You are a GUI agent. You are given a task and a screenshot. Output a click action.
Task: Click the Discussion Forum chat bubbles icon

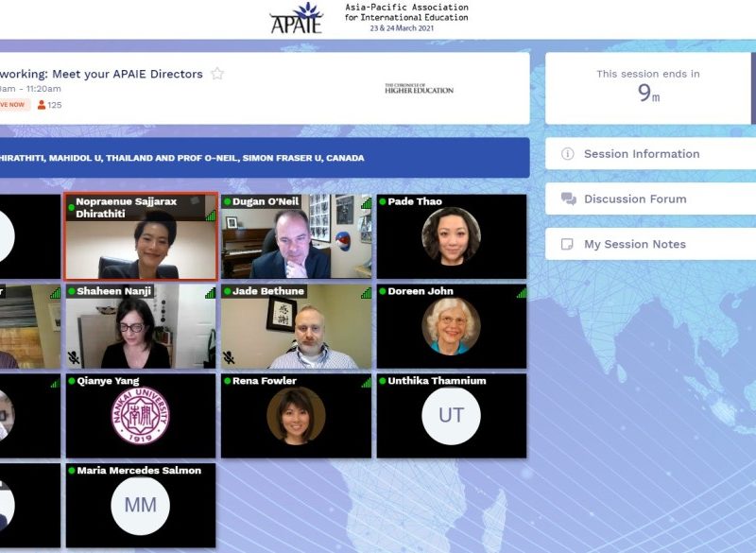point(568,199)
